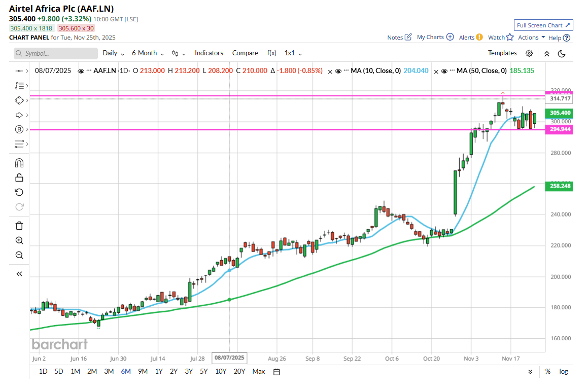Viewport: 587px width, 392px height.
Task: Open chart settings gear icon
Action: pos(529,53)
